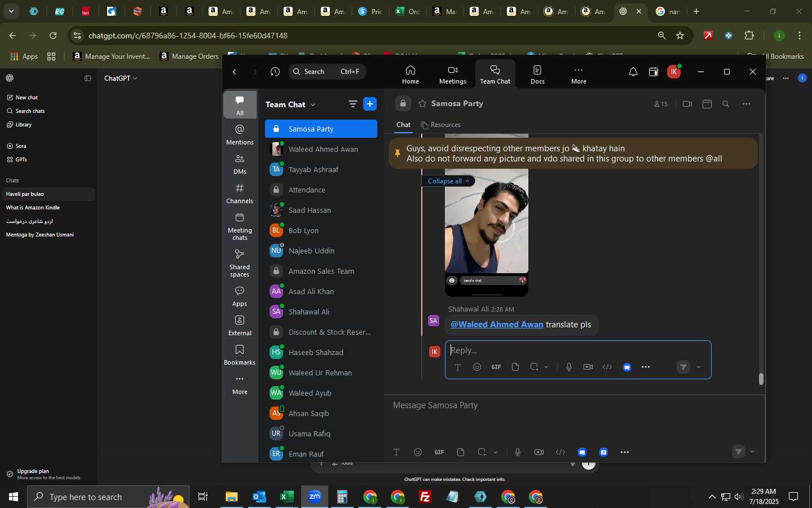Open Apps in Zoom sidebar

pyautogui.click(x=240, y=296)
